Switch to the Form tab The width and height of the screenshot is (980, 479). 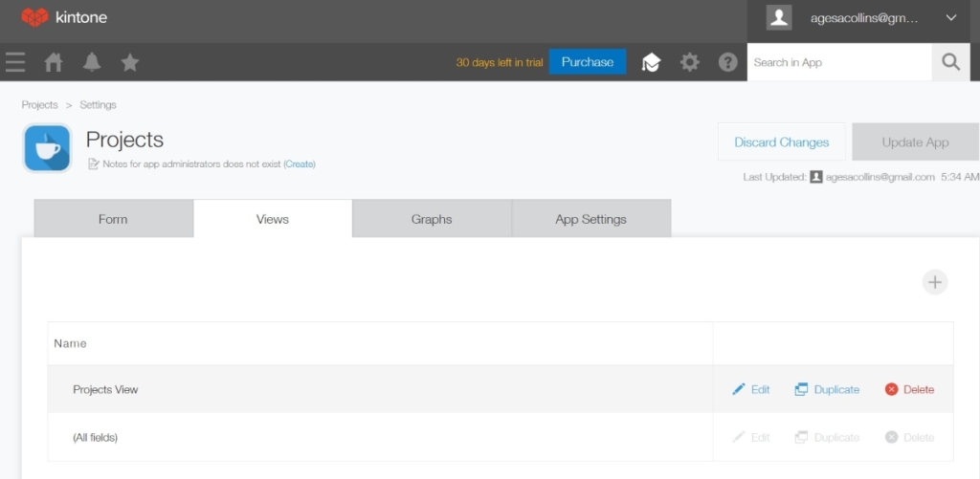(113, 219)
